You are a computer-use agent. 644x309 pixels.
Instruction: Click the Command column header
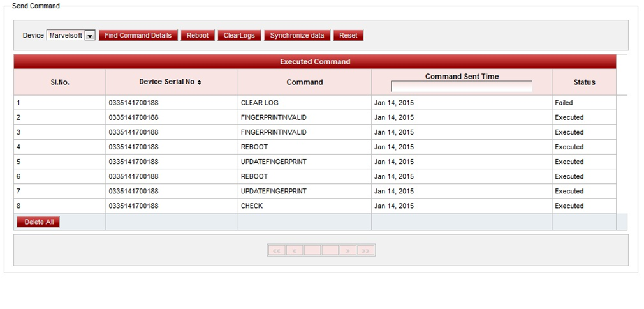305,82
